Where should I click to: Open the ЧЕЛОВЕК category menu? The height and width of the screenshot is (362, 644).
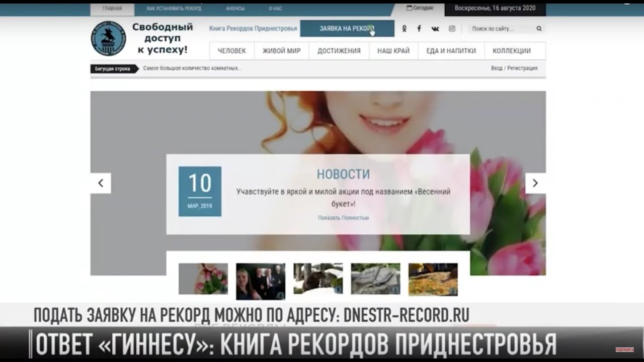click(x=231, y=51)
